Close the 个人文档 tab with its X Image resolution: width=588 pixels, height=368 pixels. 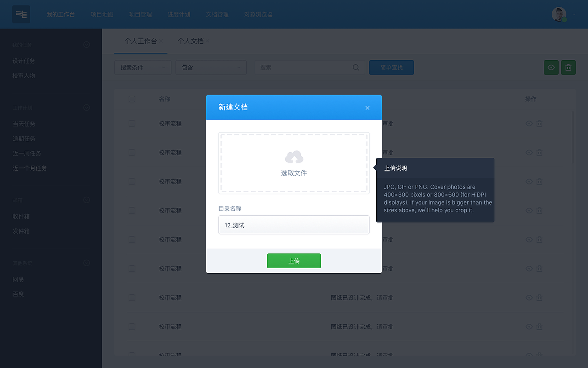tap(207, 41)
